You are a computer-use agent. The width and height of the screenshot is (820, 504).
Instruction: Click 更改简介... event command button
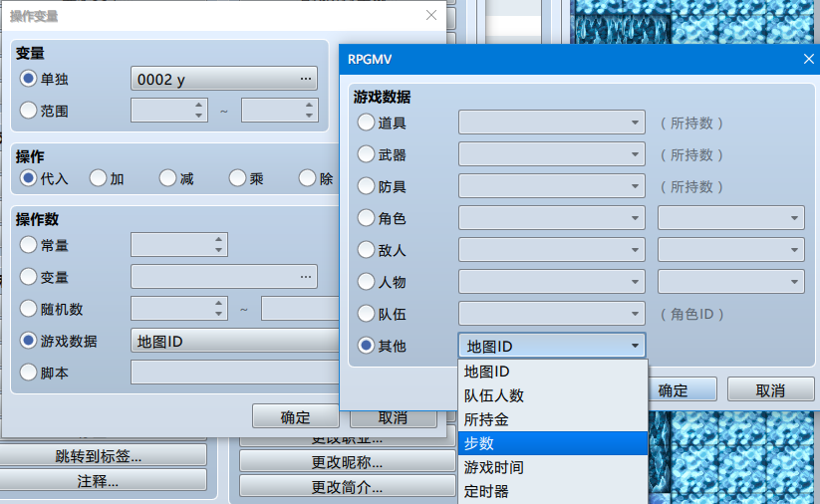[348, 487]
